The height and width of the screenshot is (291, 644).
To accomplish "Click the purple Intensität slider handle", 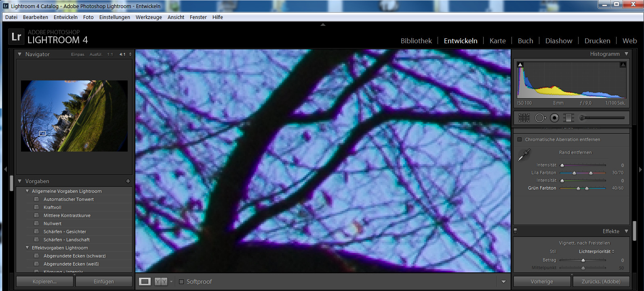I will [x=562, y=165].
